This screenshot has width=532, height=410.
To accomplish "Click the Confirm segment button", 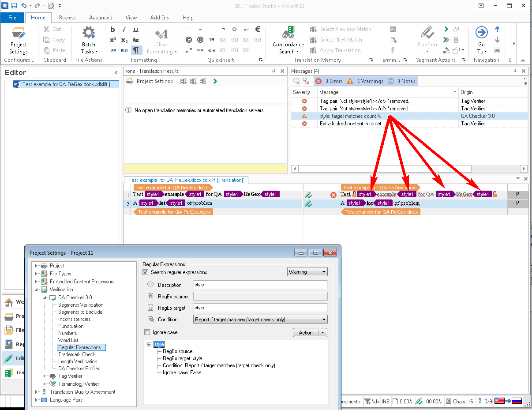I will coord(427,41).
